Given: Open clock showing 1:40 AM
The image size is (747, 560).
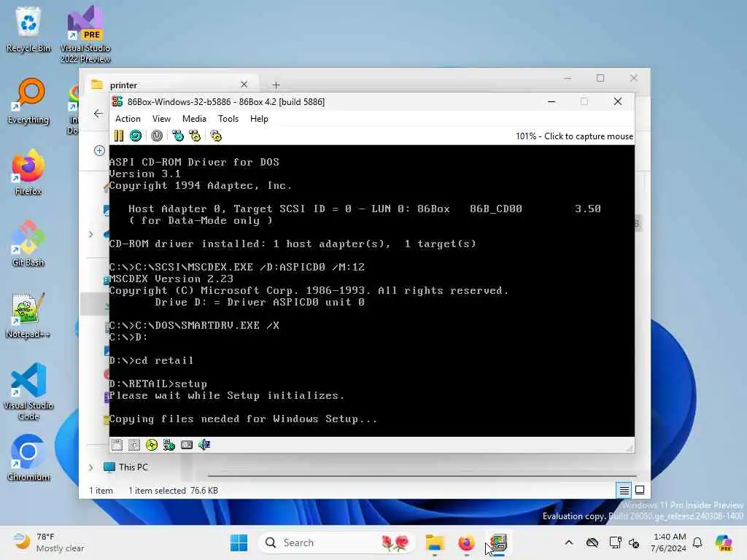Looking at the screenshot, I should click(x=669, y=542).
